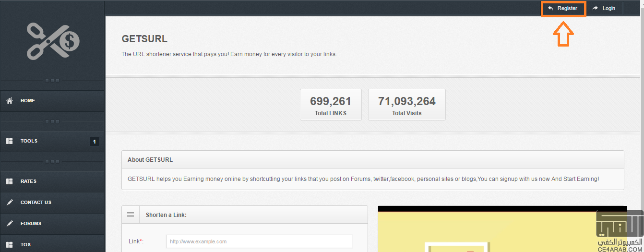Image resolution: width=644 pixels, height=252 pixels.
Task: Click the pencil icon beside FORUMS
Action: [9, 224]
